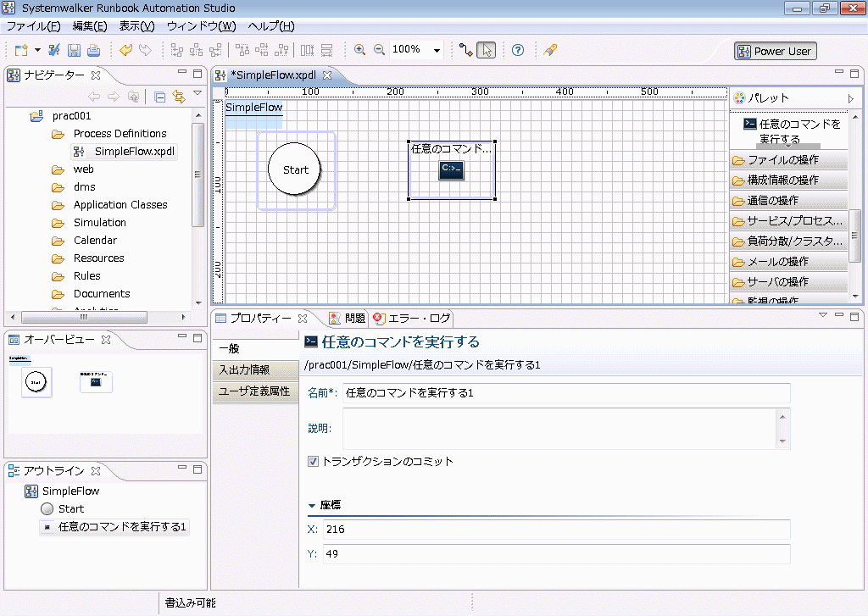Click the 名前 input field
The width and height of the screenshot is (868, 616).
coord(566,393)
